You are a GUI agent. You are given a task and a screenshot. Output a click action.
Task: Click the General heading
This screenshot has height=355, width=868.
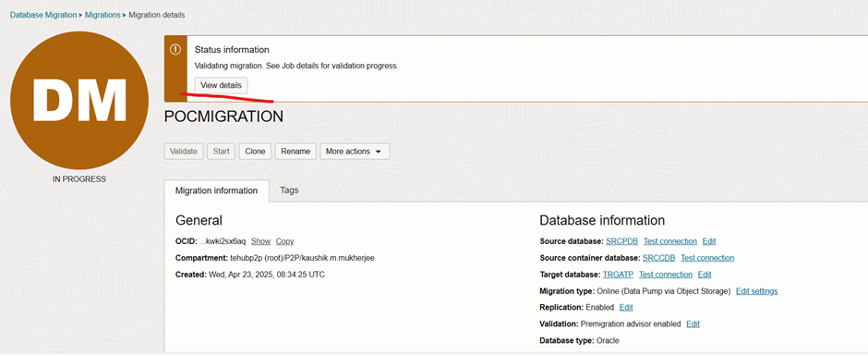(199, 220)
